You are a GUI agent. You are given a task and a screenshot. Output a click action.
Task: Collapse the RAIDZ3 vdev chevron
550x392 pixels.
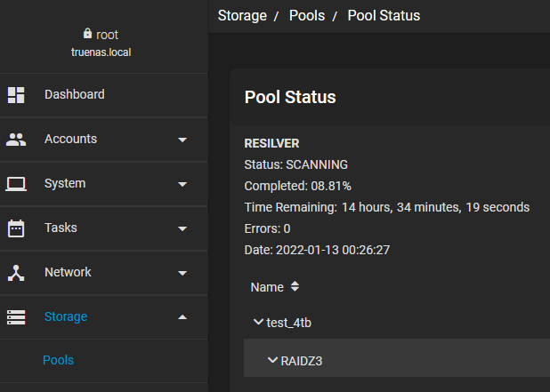pyautogui.click(x=272, y=360)
